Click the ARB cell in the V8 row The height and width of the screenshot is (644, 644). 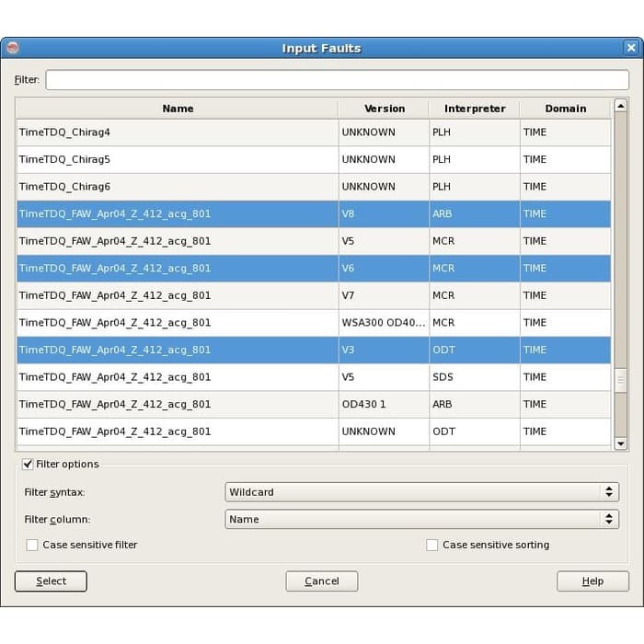pyautogui.click(x=475, y=214)
